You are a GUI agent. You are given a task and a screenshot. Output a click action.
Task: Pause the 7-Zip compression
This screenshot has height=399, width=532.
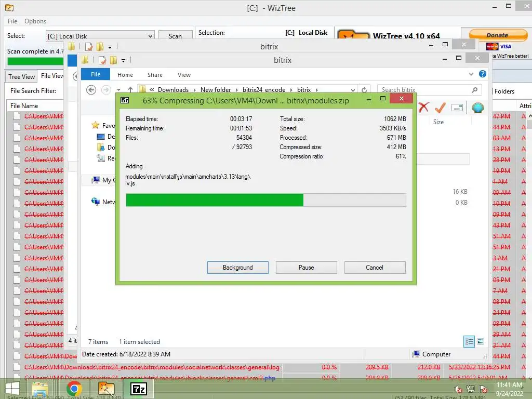click(x=306, y=268)
